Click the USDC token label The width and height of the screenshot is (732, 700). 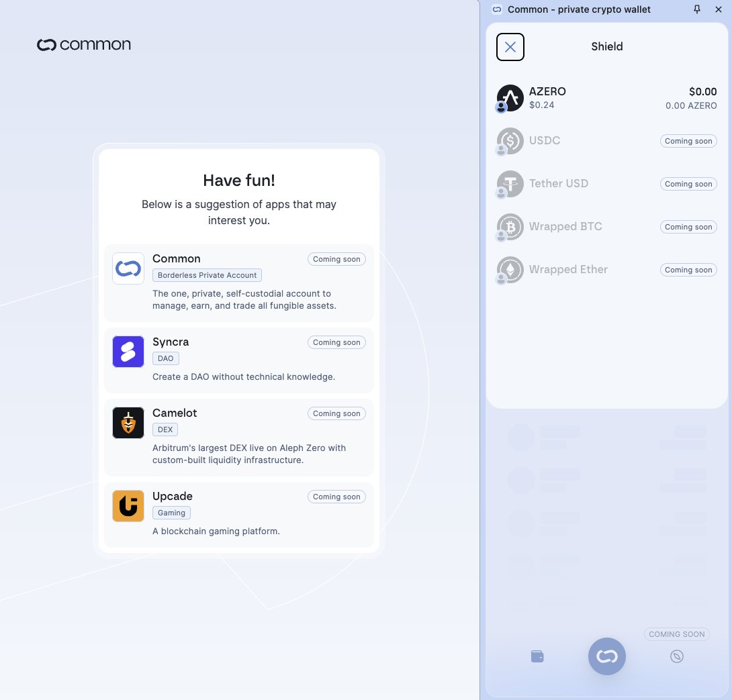pos(545,140)
